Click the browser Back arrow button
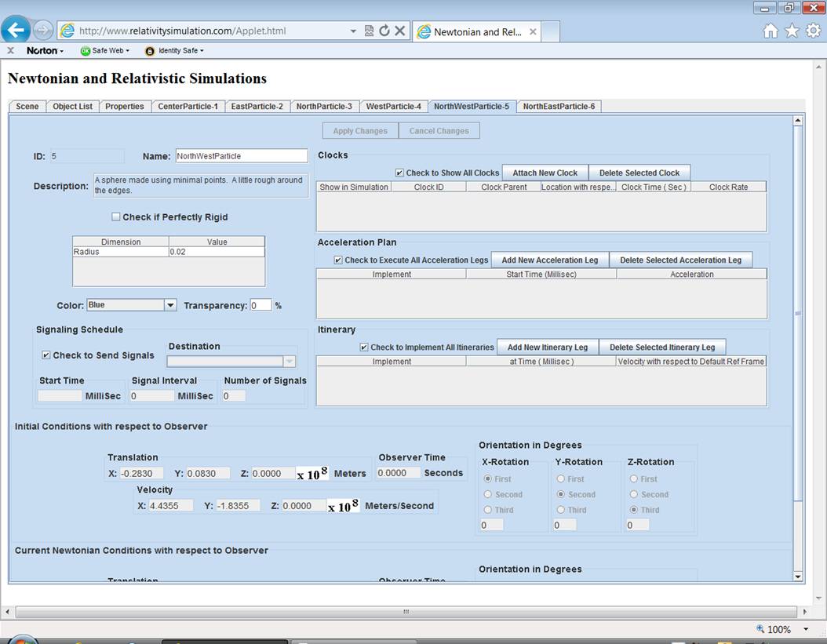This screenshot has width=827, height=644. point(16,31)
